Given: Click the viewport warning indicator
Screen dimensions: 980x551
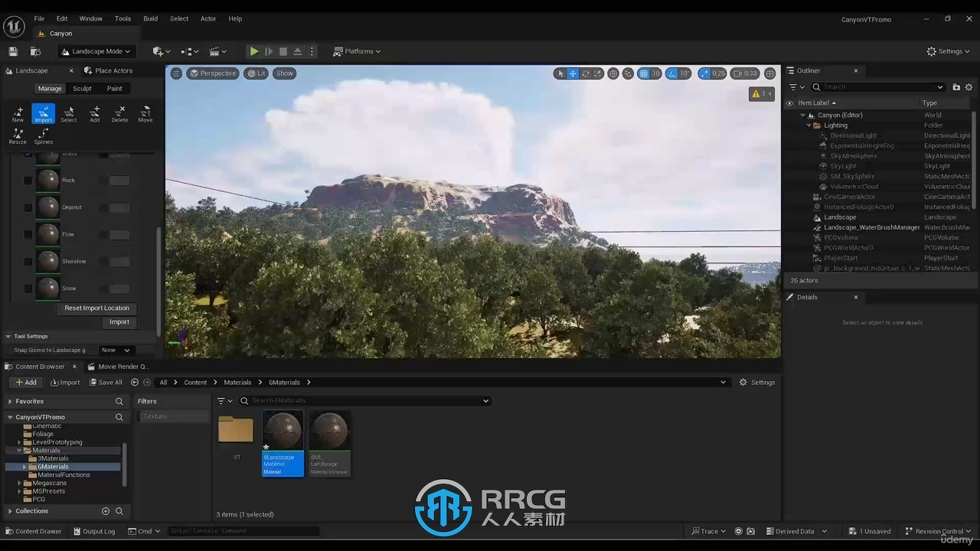Looking at the screenshot, I should point(762,94).
